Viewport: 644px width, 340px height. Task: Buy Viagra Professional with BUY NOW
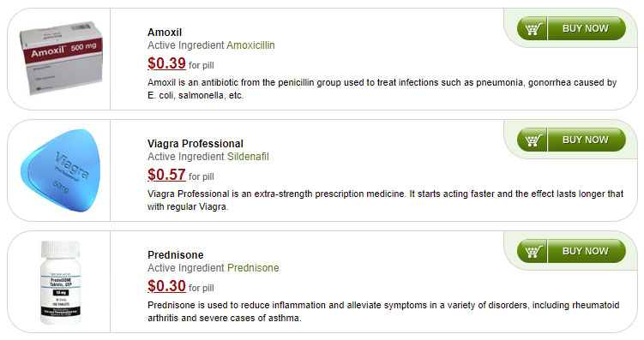[586, 140]
